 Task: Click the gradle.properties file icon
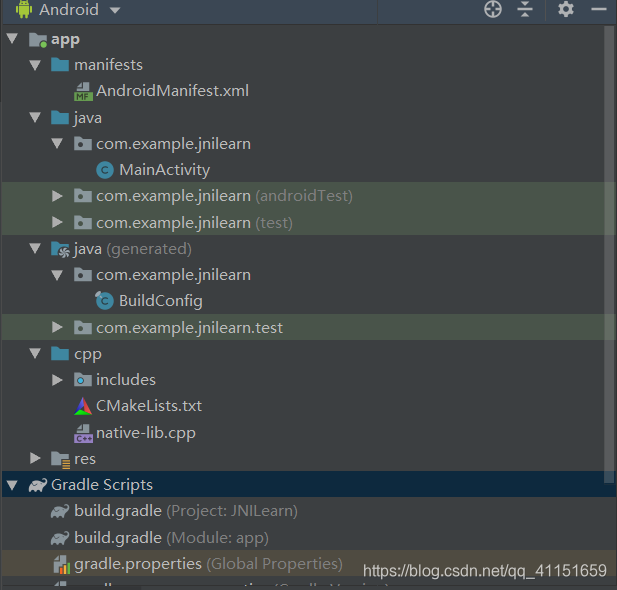(61, 564)
